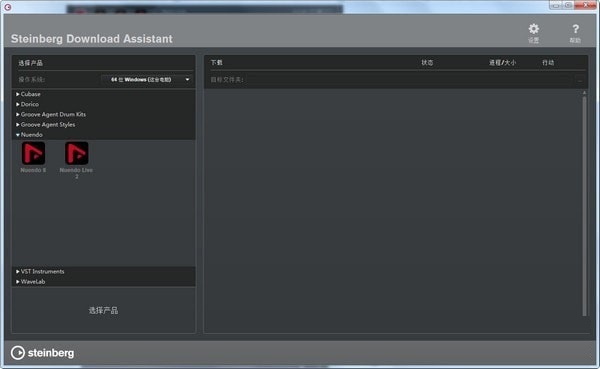Screen dimensions: 600x369
Task: Open the 64-bit Windows operating system dropdown
Action: (147, 80)
